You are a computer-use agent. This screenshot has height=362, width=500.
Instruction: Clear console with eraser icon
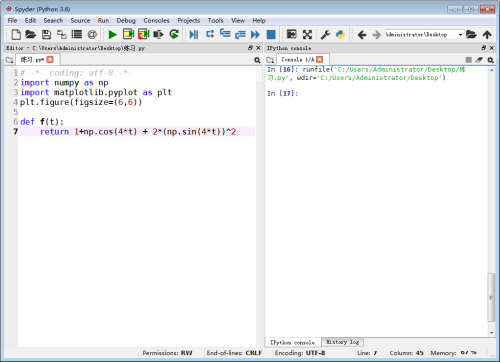pyautogui.click(x=479, y=60)
